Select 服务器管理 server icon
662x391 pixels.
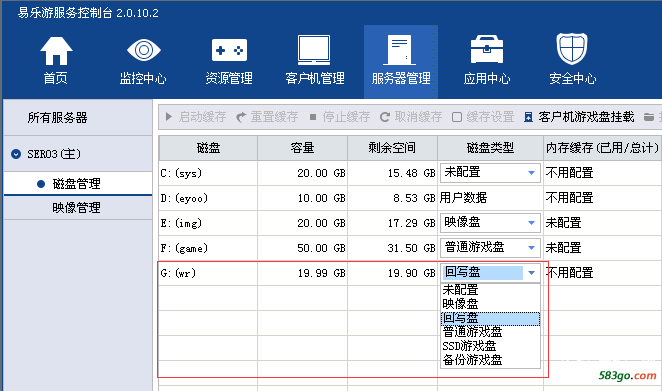(399, 50)
